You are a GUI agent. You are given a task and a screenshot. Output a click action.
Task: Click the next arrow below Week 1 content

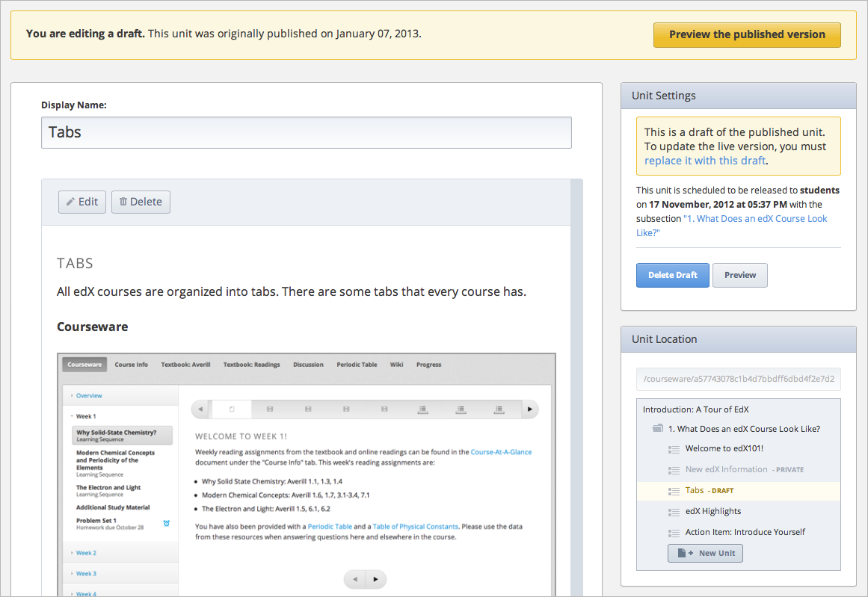click(375, 579)
